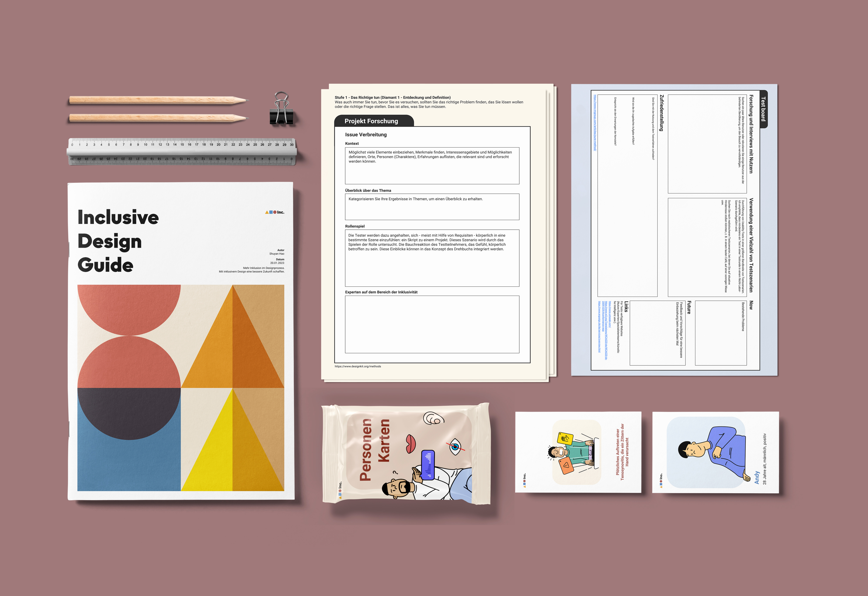868x596 pixels.
Task: Click the empty Experten auf dem Bereich box
Action: (432, 324)
